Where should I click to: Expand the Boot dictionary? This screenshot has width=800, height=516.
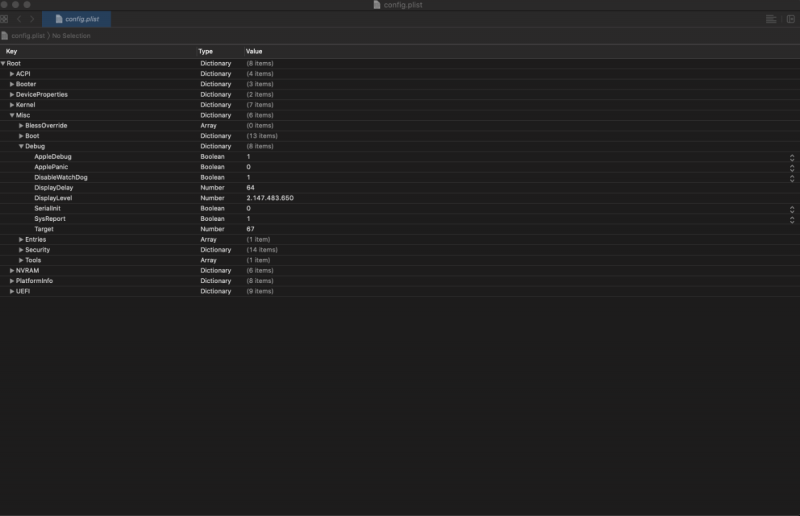(21, 136)
